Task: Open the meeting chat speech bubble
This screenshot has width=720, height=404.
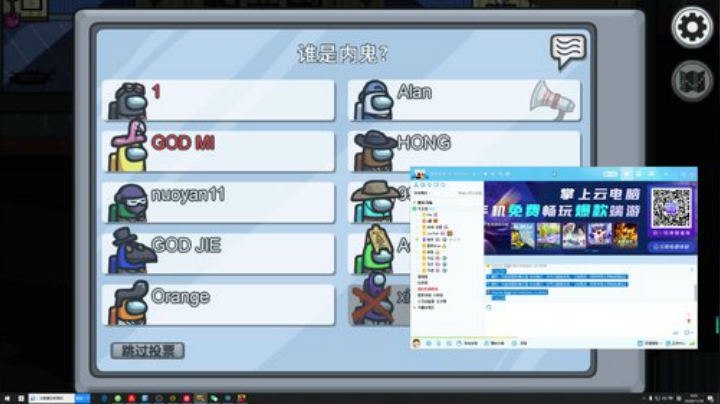Action: point(568,51)
